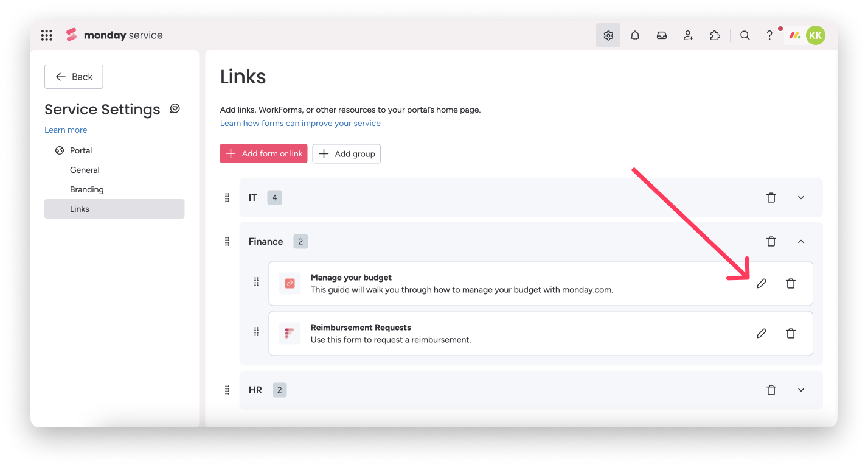Click the feedback chat icon beside Service Settings
868x467 pixels.
point(175,108)
